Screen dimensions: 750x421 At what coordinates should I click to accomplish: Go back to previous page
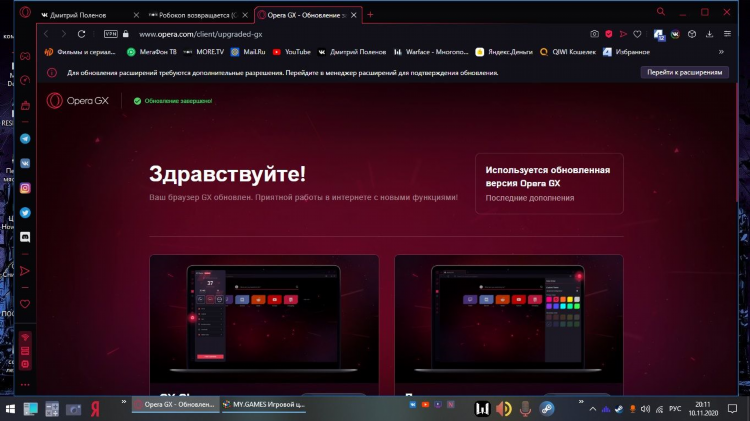[x=46, y=34]
